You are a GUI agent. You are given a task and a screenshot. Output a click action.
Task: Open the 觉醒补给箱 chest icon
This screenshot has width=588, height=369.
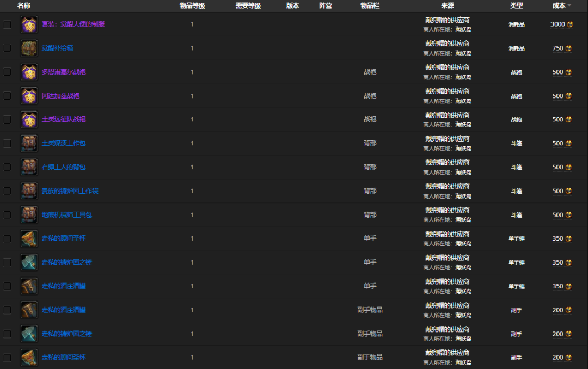[29, 48]
